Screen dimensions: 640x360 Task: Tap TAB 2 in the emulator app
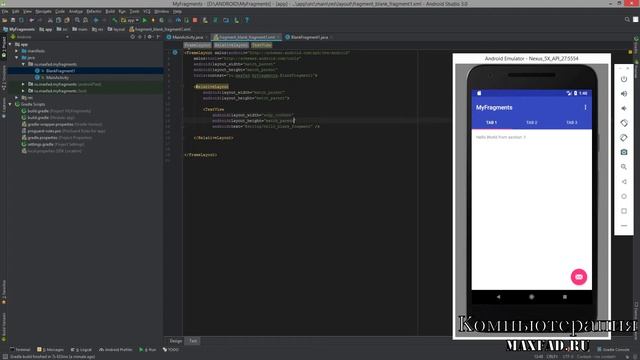click(x=531, y=122)
